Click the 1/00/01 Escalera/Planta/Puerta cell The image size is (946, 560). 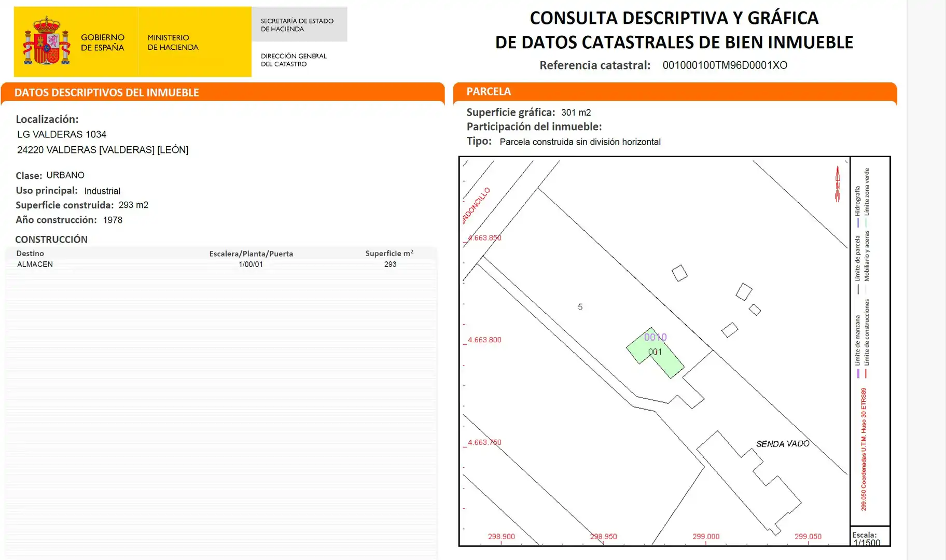(251, 264)
